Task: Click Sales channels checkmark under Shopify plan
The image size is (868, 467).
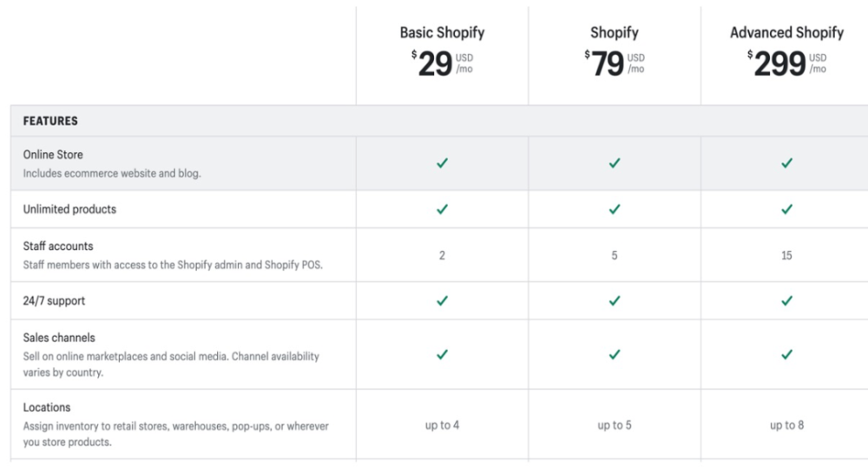Action: [615, 354]
